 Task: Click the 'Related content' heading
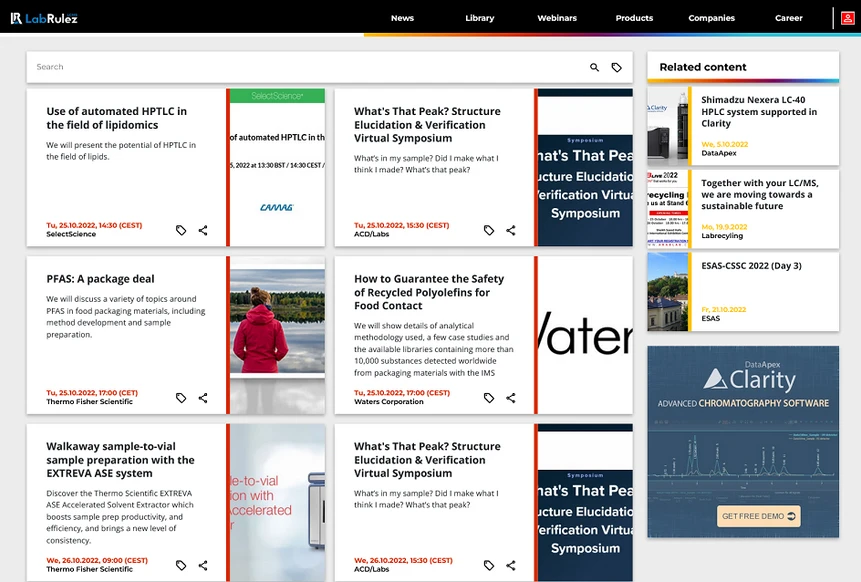click(703, 67)
